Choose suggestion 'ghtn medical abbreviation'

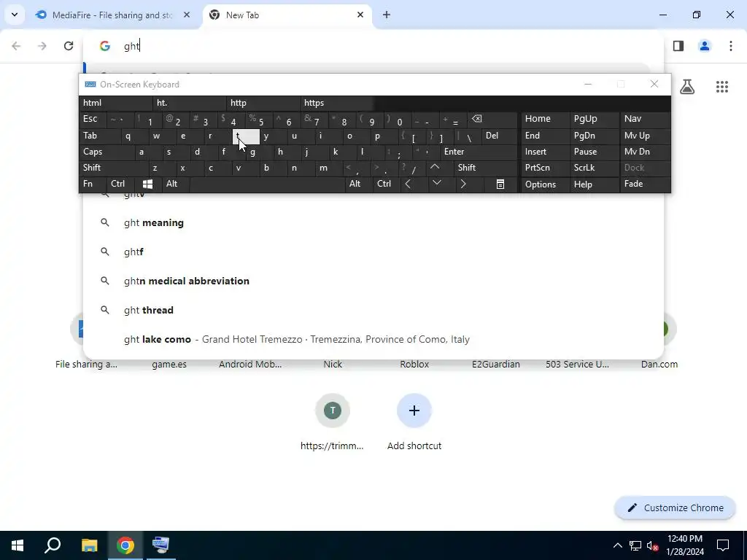(x=373, y=281)
